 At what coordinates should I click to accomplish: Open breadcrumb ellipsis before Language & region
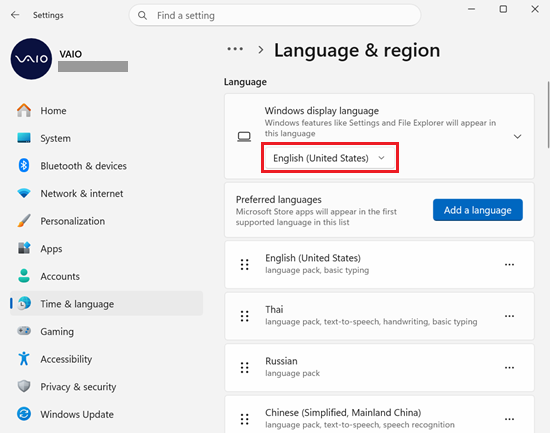click(235, 49)
